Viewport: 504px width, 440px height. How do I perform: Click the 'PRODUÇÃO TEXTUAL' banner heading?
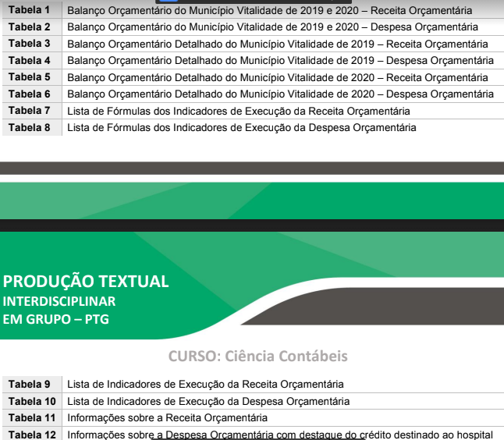[x=86, y=281]
